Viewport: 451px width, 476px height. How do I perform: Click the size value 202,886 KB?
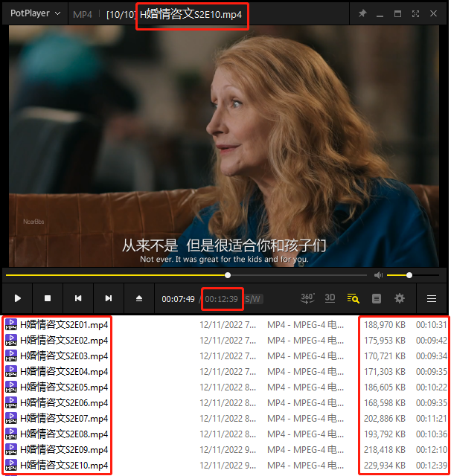tap(385, 419)
